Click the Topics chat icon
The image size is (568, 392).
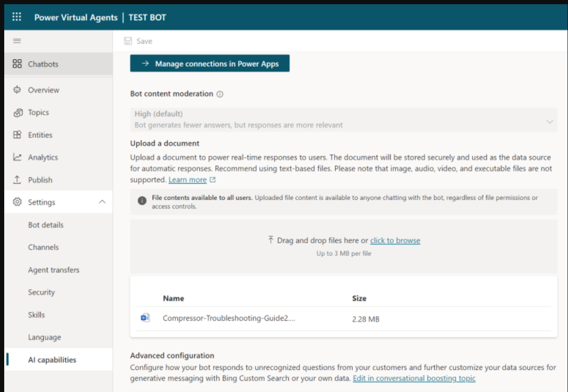(x=18, y=113)
